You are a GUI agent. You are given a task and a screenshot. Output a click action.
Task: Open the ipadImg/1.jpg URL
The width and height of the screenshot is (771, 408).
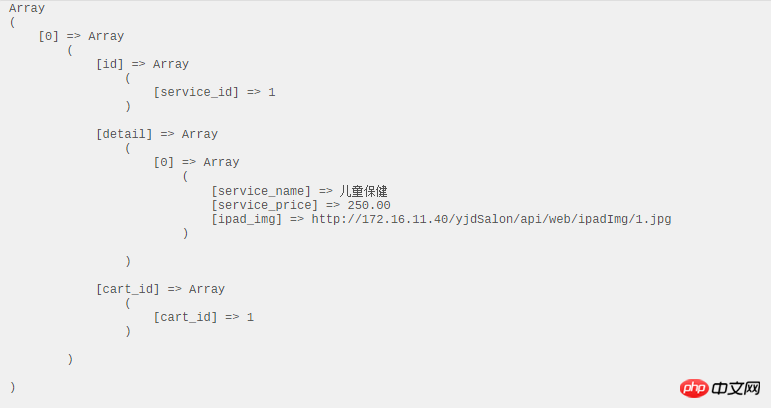click(x=491, y=219)
